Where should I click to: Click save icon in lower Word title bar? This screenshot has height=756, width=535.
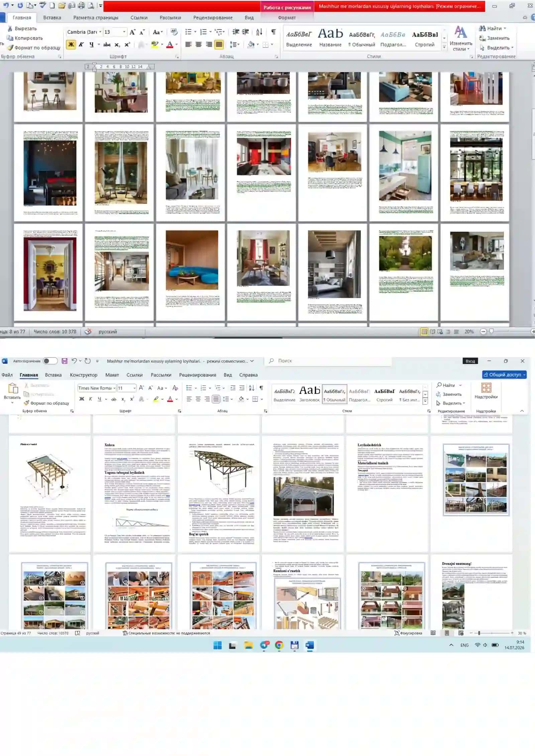(65, 361)
